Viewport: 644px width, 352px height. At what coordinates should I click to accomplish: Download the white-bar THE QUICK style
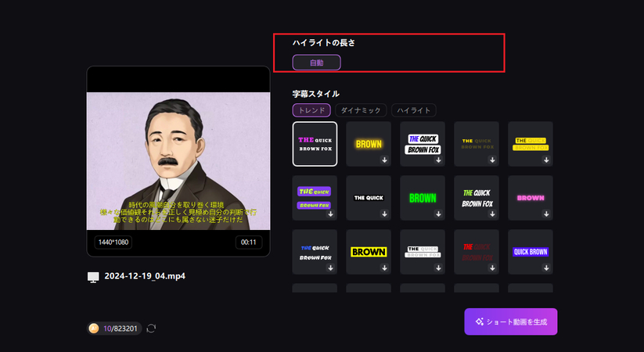coord(438,268)
